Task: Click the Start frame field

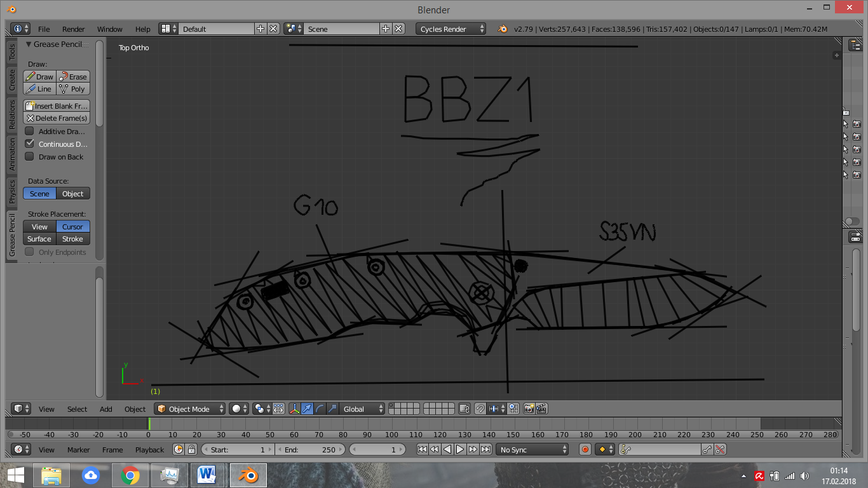Action: [238, 450]
